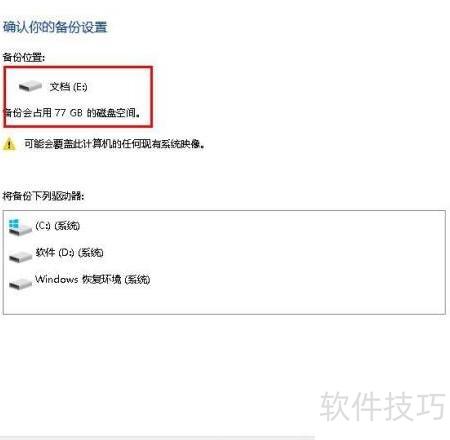
Task: Click the 将备份下列驱动器 label
Action: coord(43,196)
